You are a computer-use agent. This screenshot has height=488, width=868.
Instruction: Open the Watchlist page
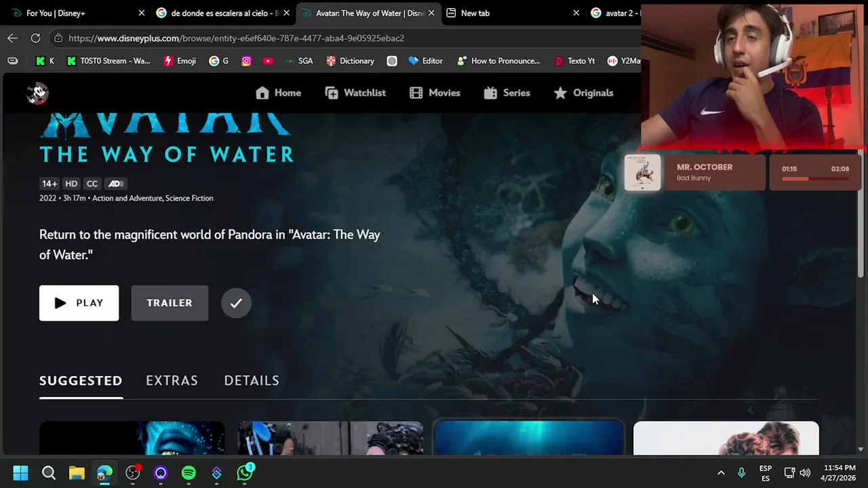pos(355,93)
